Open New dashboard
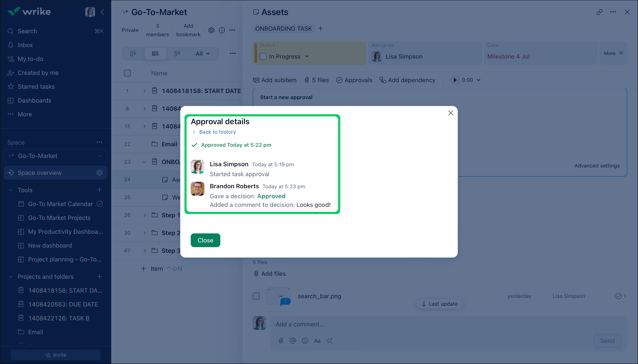 pos(50,245)
